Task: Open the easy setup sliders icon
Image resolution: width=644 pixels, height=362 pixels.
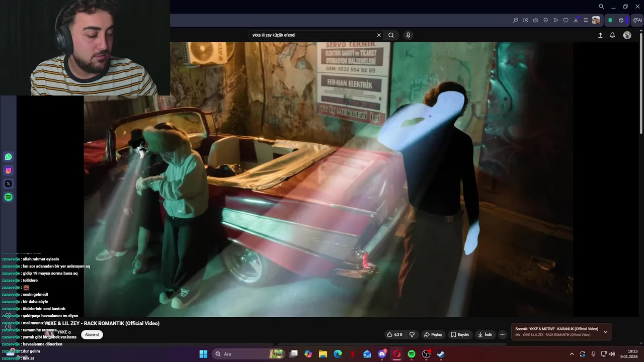Action: [x=586, y=20]
